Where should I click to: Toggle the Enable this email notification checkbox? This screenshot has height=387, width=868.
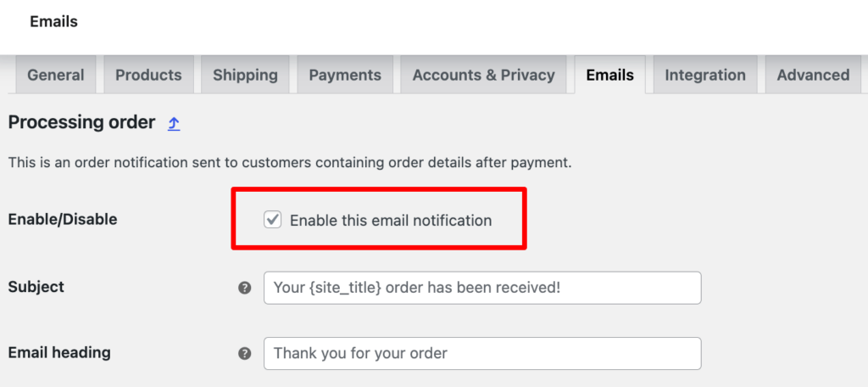(x=272, y=220)
